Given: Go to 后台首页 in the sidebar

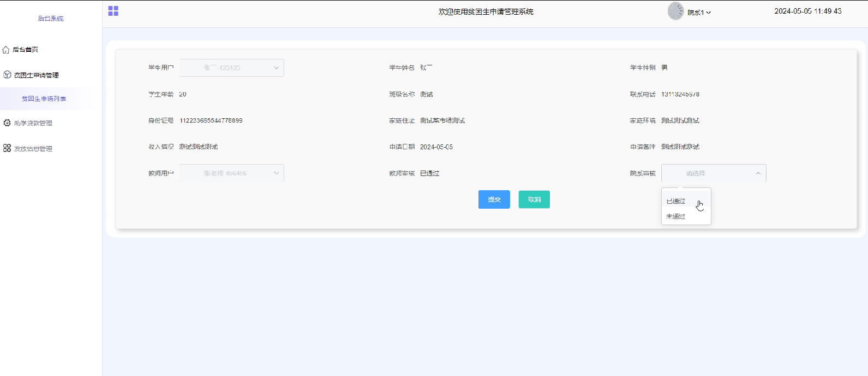Looking at the screenshot, I should (26, 50).
